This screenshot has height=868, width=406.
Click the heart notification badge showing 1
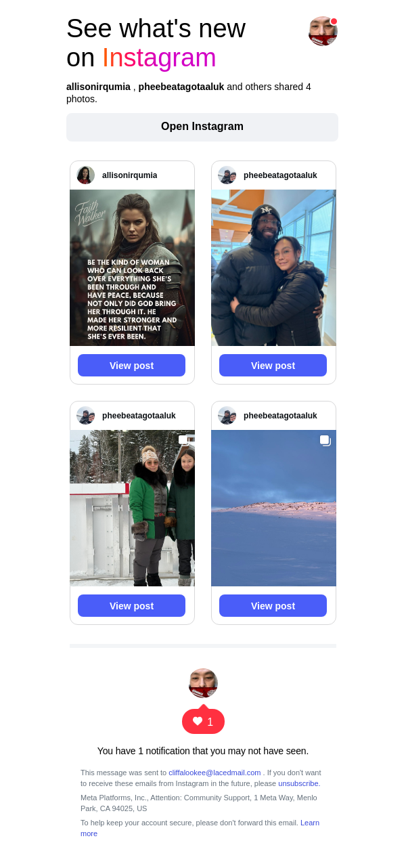[203, 721]
